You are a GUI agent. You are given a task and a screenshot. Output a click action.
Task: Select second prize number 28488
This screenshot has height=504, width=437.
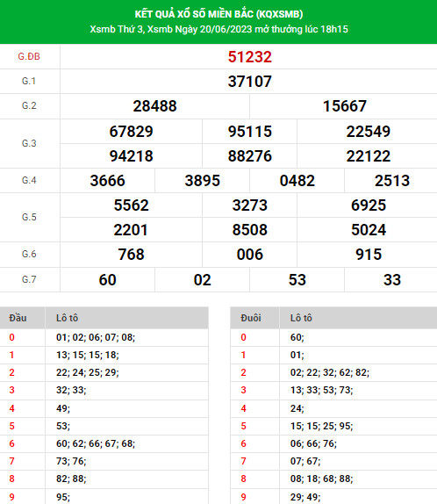[x=154, y=106]
